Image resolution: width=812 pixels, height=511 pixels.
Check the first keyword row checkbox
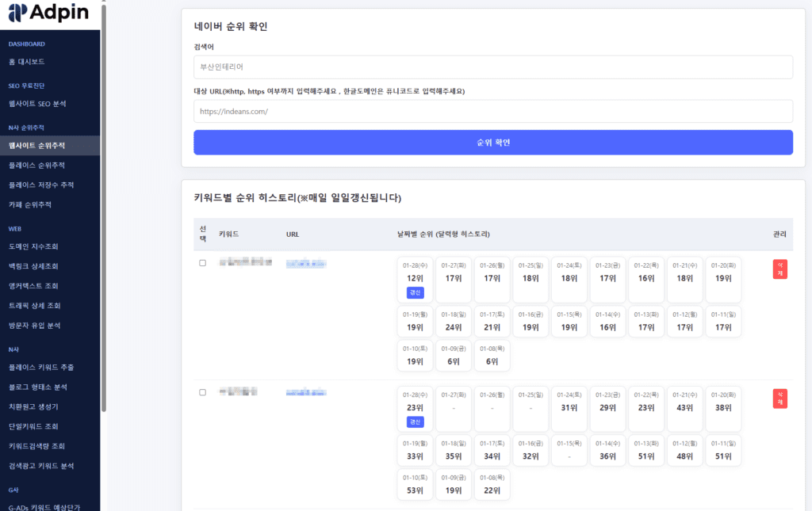(x=202, y=263)
